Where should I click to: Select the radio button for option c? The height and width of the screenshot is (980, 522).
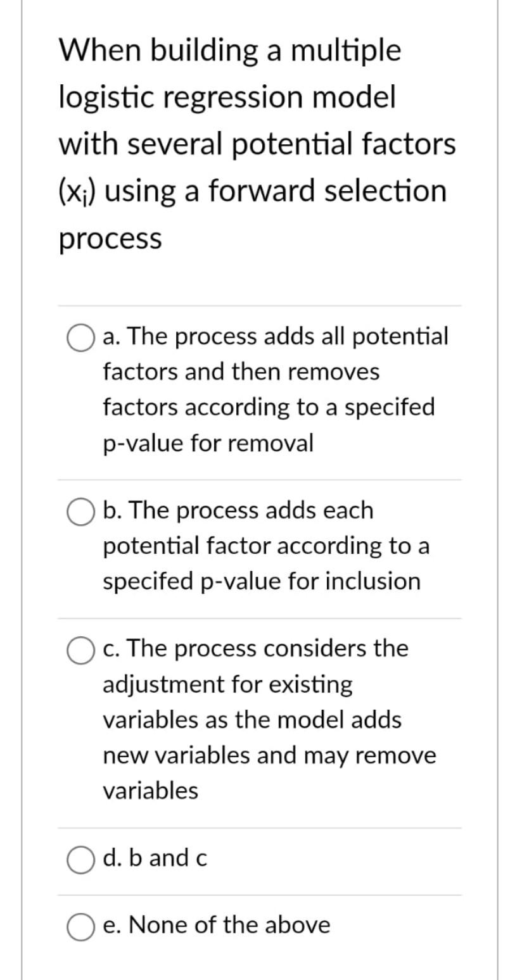(x=80, y=650)
